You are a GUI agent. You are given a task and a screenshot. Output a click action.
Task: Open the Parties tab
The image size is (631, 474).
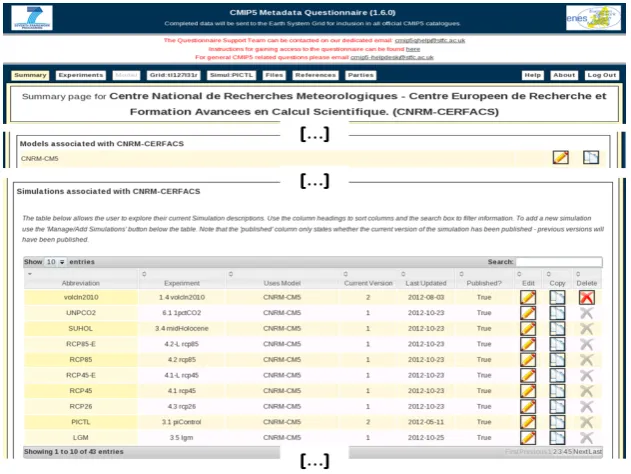coord(361,75)
